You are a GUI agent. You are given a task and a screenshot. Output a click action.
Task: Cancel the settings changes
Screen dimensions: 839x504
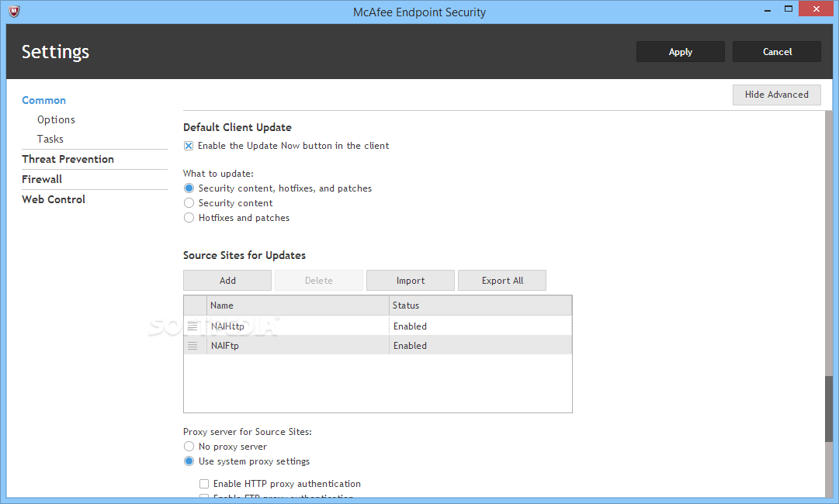pyautogui.click(x=776, y=52)
